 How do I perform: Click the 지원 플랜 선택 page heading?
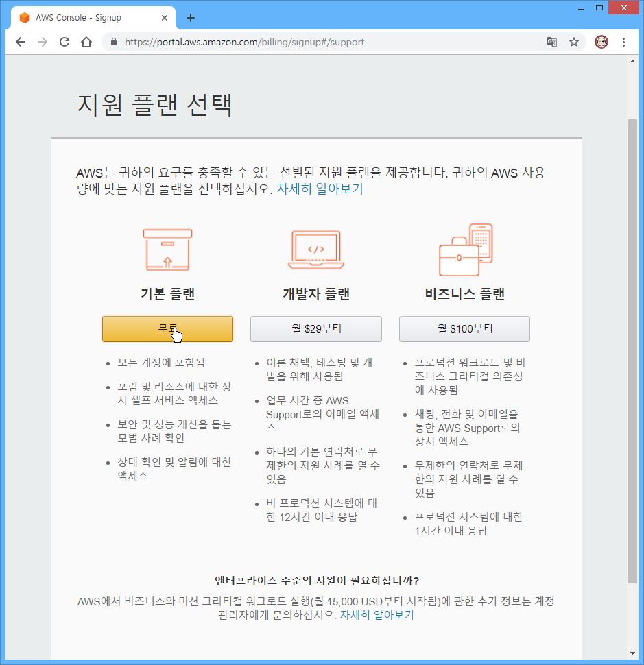(155, 105)
